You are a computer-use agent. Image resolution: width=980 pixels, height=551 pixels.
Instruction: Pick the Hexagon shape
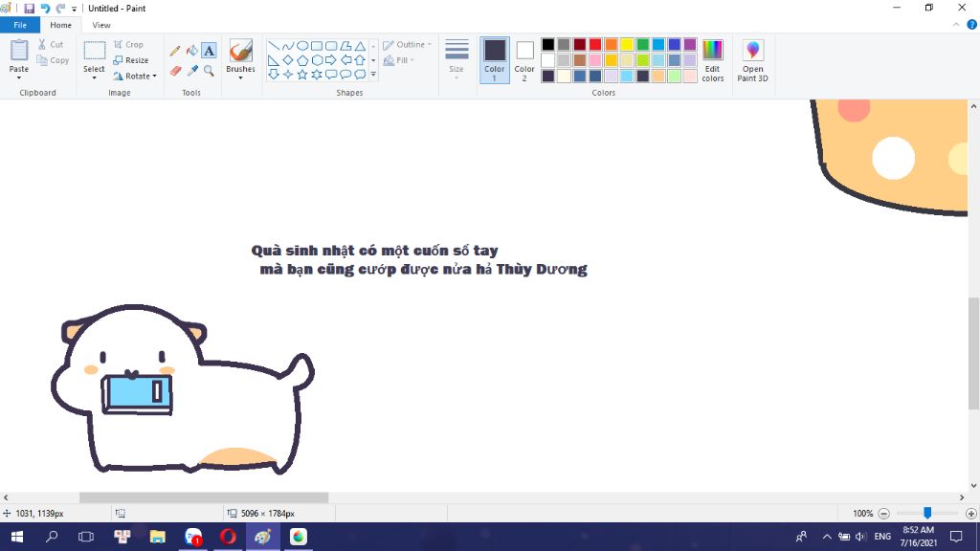point(317,60)
